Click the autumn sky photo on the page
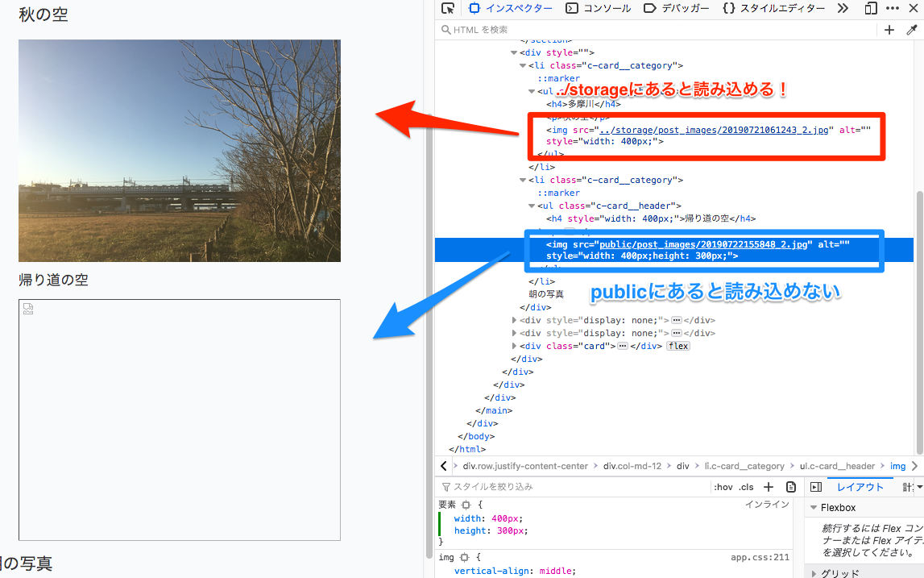Screen dimensions: 924x578 180,151
